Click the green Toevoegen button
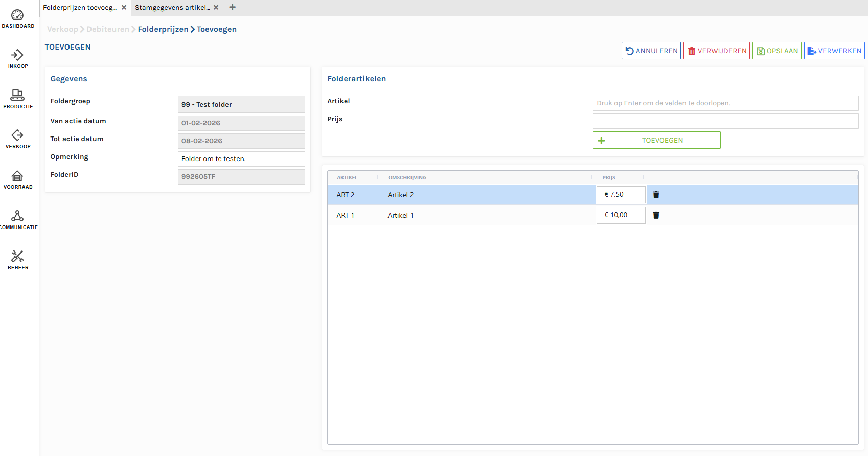This screenshot has height=456, width=868. (656, 140)
